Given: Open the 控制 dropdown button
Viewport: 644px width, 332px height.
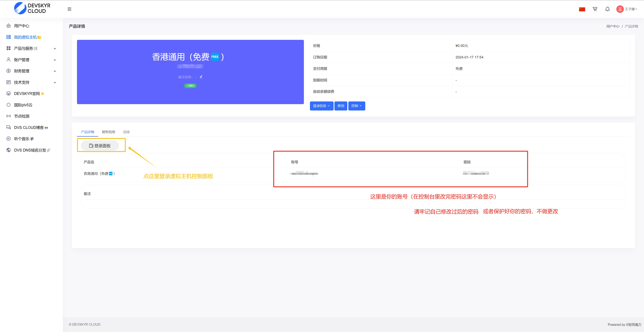Looking at the screenshot, I should click(x=356, y=106).
